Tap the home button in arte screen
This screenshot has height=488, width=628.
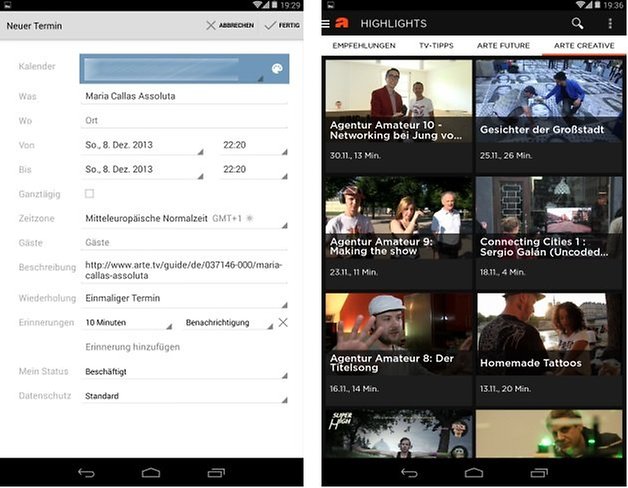click(474, 473)
